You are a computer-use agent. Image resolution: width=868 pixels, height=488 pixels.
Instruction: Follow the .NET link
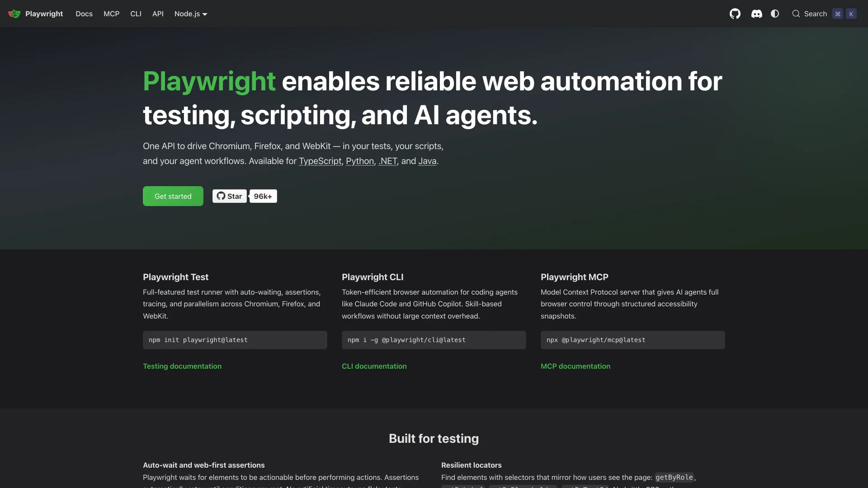(387, 161)
